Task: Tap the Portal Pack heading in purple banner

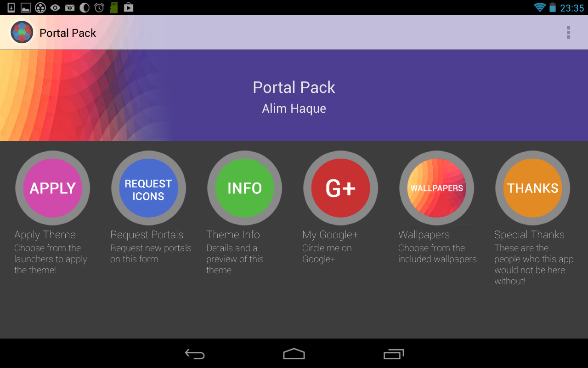Action: pos(294,87)
